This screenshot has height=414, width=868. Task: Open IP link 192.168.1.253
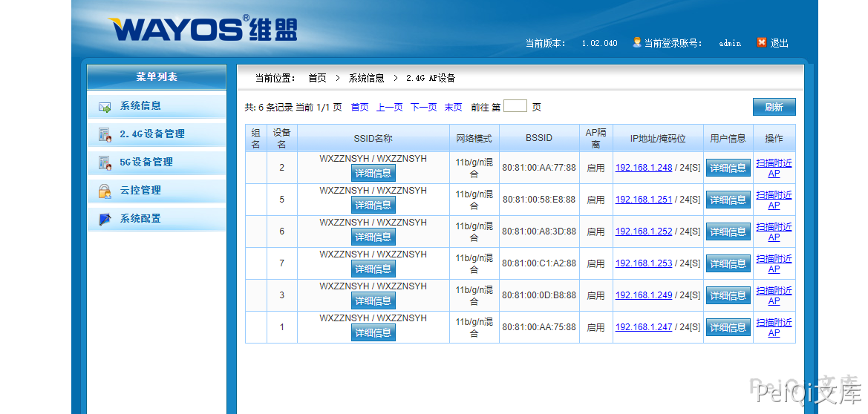click(x=643, y=263)
